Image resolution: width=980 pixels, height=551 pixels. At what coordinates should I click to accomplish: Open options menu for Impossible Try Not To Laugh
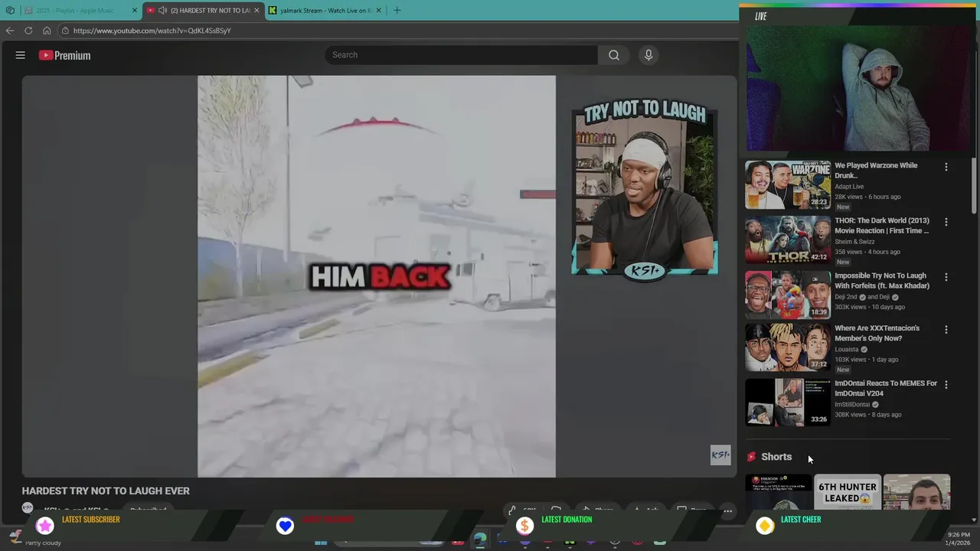point(946,277)
